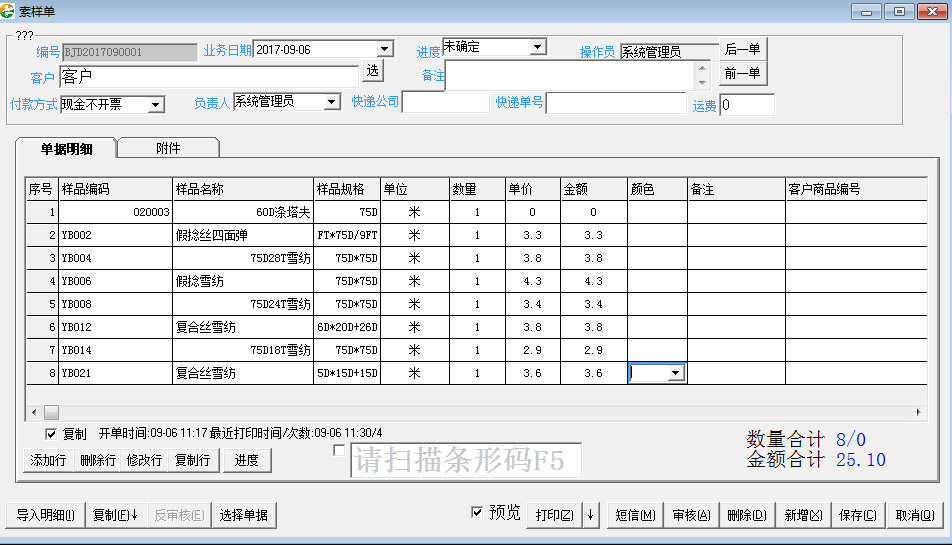Toggle the 复制 checkbox
The width and height of the screenshot is (952, 545).
coord(51,434)
